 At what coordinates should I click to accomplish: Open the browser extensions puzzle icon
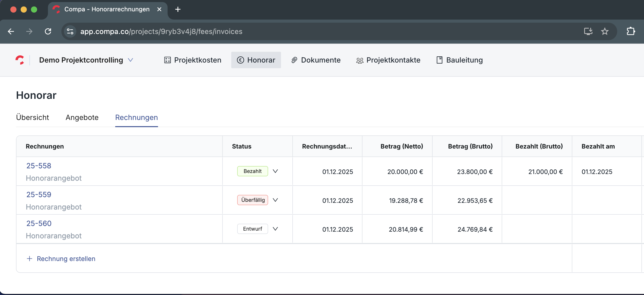631,31
